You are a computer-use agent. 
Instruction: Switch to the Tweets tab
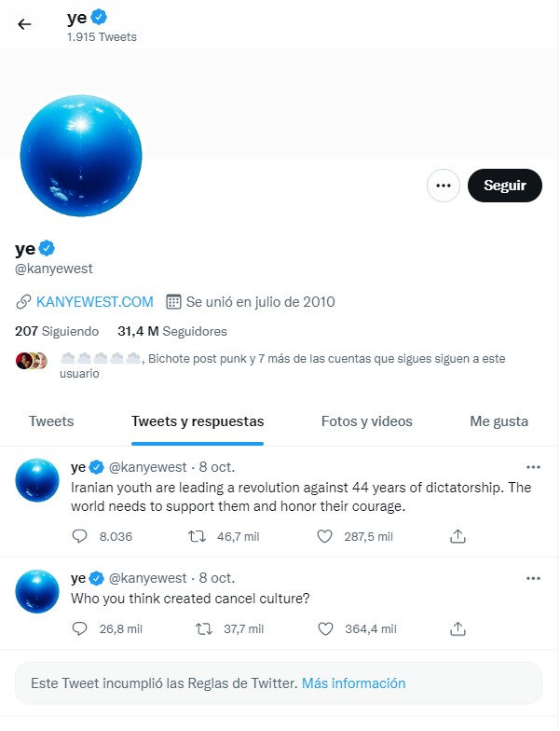51,421
